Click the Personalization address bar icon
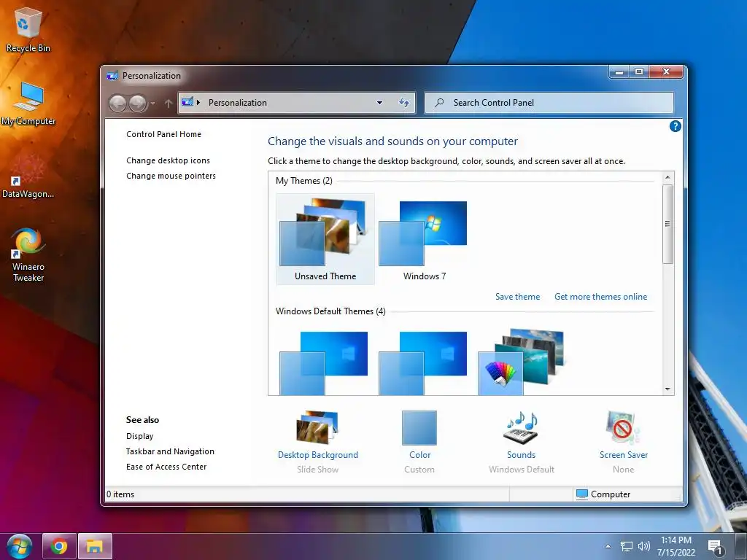The height and width of the screenshot is (560, 747). [x=187, y=102]
